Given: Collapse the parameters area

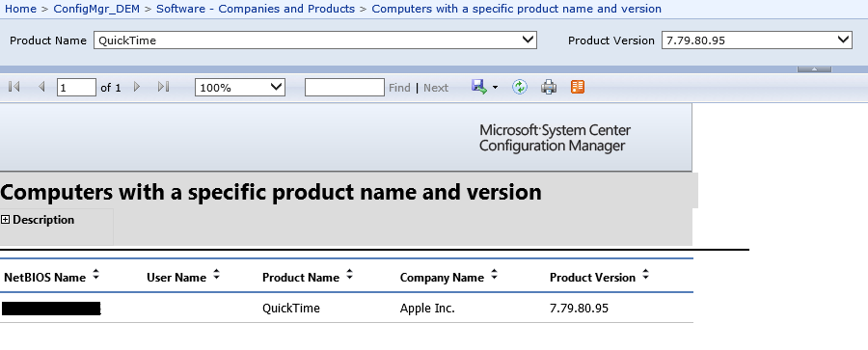Looking at the screenshot, I should [x=814, y=69].
